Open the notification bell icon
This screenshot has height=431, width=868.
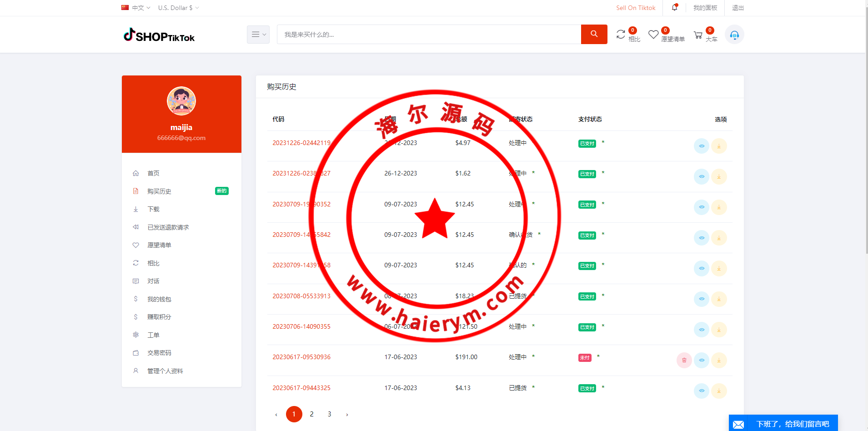[674, 8]
